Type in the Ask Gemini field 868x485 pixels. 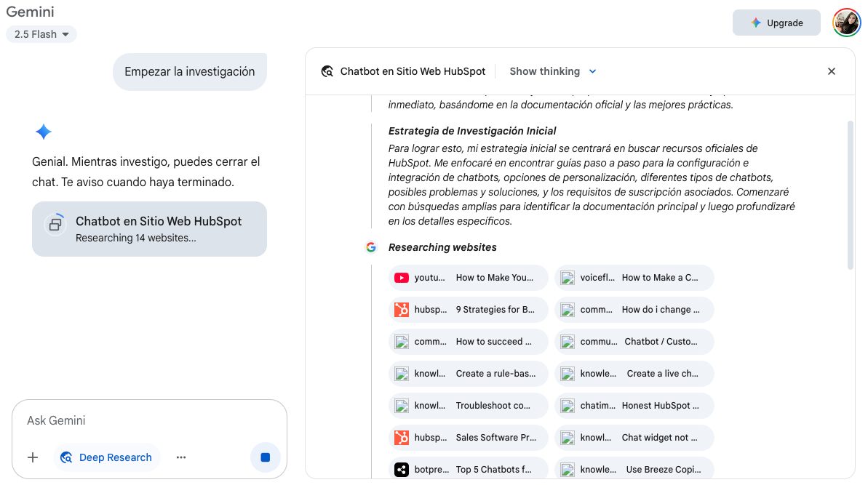point(149,420)
